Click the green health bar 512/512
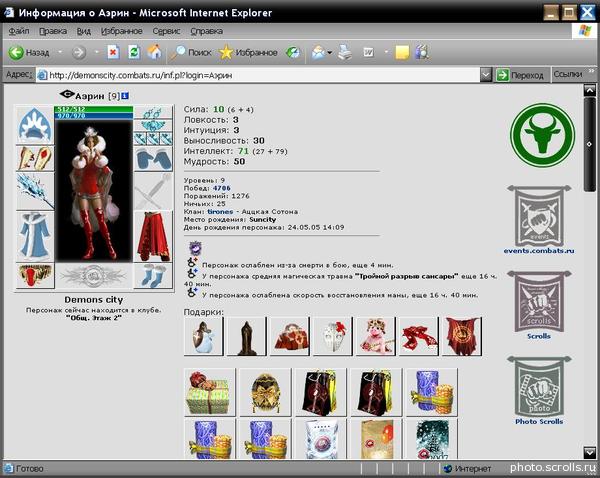This screenshot has width=600, height=478. (94, 109)
